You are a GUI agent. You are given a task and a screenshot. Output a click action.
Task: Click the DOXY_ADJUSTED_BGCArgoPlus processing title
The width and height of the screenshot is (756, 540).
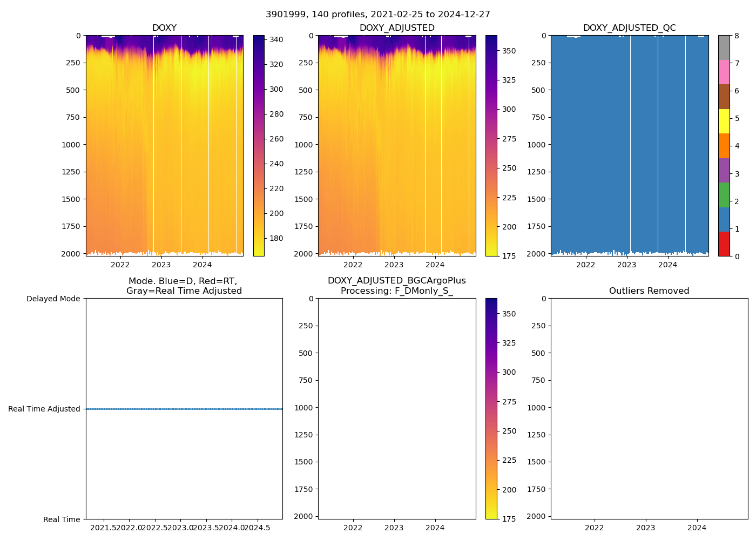click(397, 286)
